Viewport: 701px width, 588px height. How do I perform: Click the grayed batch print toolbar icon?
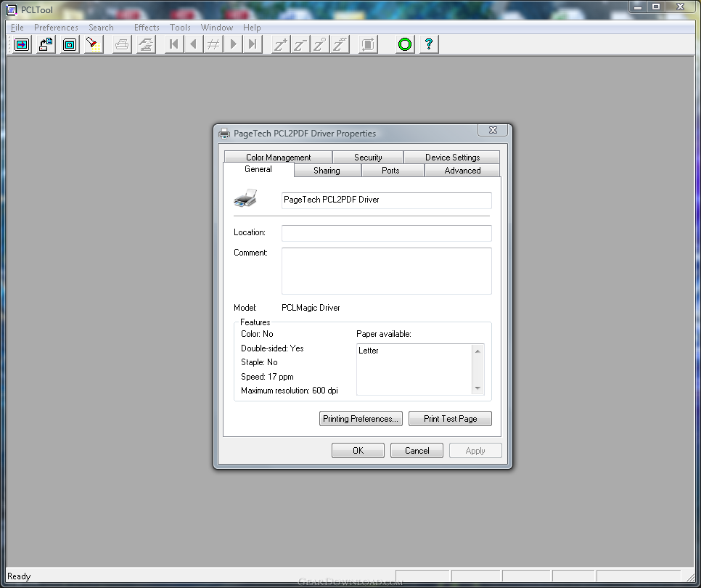pyautogui.click(x=146, y=44)
